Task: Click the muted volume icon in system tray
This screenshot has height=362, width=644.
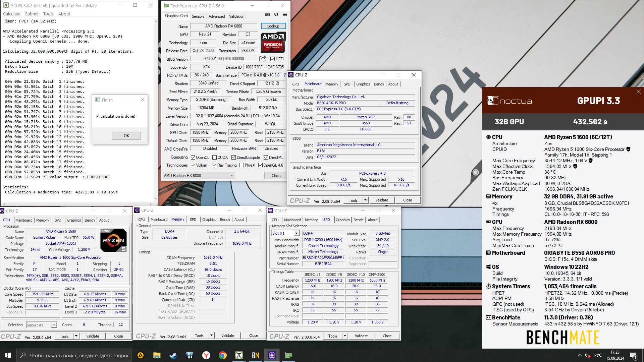Action: [x=588, y=355]
